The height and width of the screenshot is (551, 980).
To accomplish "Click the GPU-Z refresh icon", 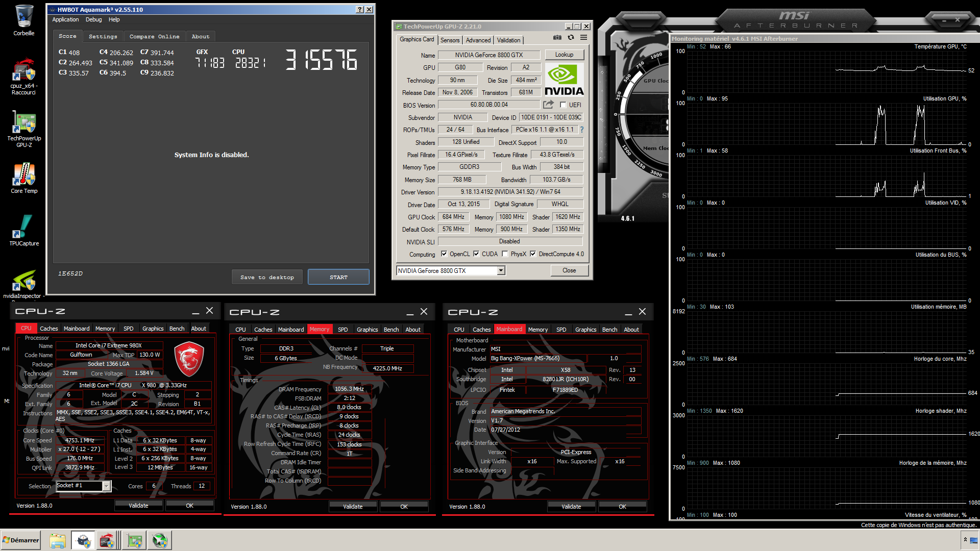I will pyautogui.click(x=571, y=38).
